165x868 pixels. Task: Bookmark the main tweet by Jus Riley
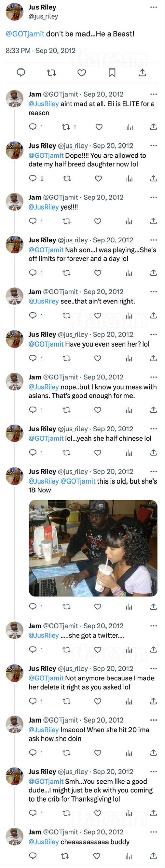click(112, 73)
